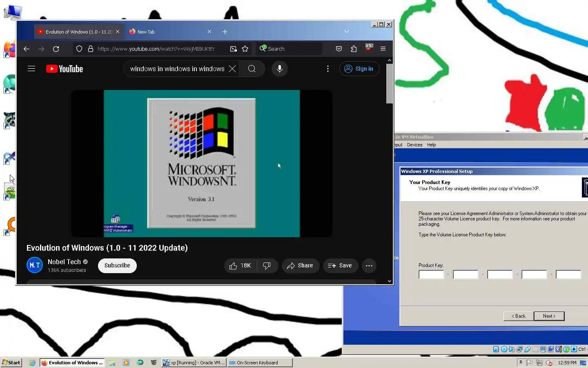The height and width of the screenshot is (368, 588).
Task: Open the Firefox application hamburger menu
Action: tap(383, 49)
